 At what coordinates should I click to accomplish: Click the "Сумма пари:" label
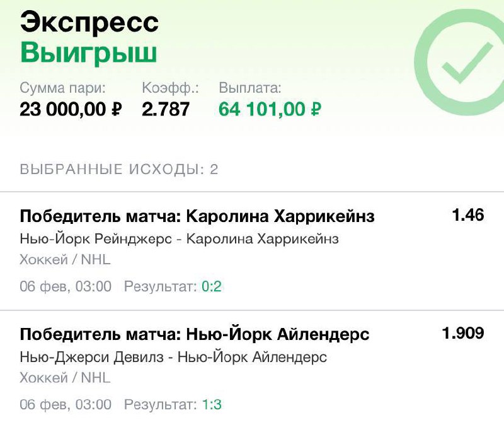point(62,88)
